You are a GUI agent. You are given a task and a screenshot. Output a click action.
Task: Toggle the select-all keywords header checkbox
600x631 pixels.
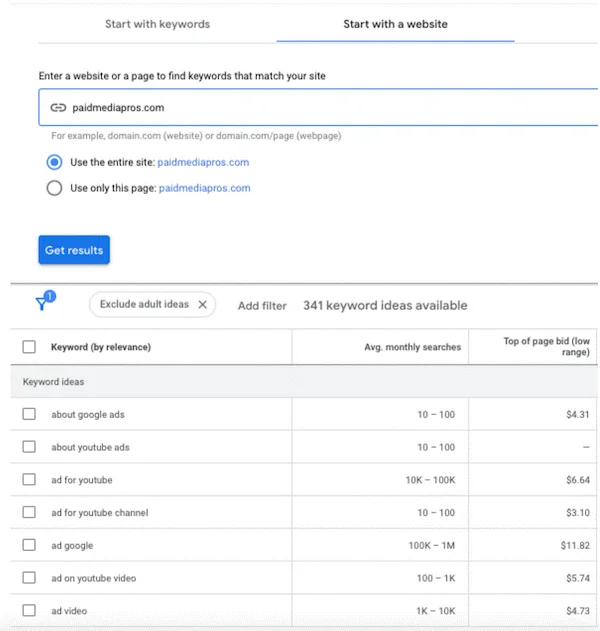coord(29,348)
